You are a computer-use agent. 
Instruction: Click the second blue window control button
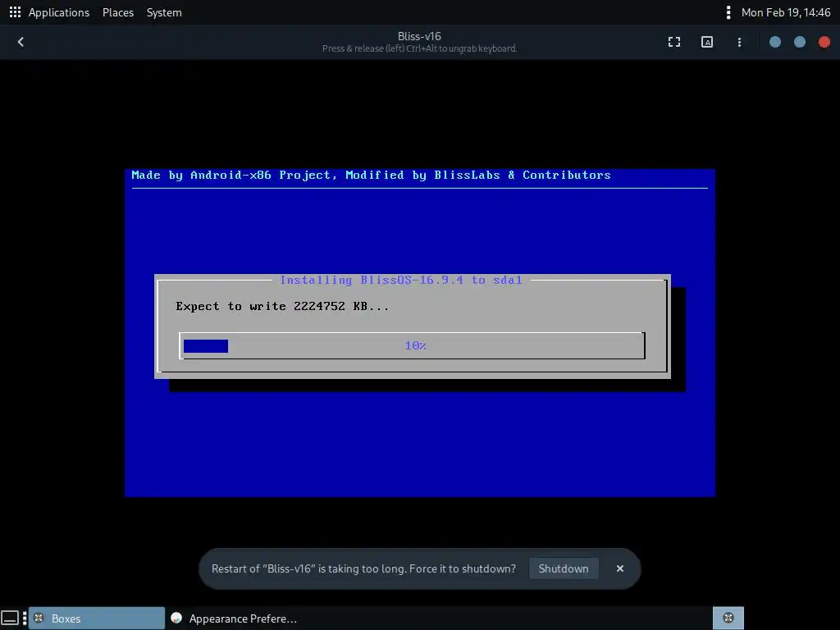tap(799, 42)
